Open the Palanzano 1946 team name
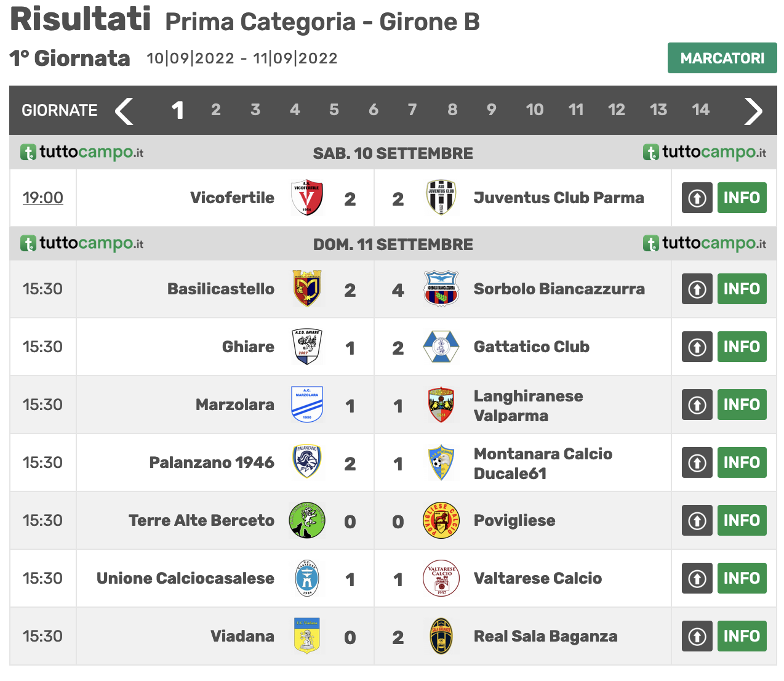This screenshot has height=681, width=784. [x=212, y=462]
